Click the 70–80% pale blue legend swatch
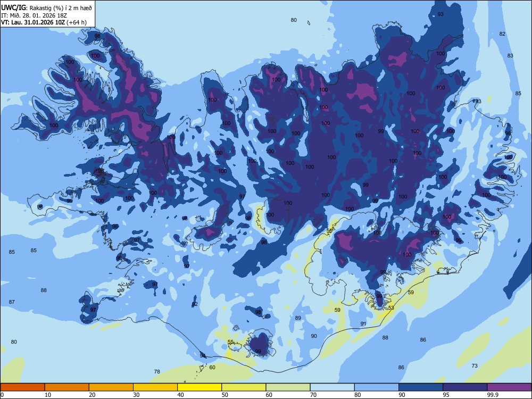Viewport: 532px width, 399px height. pyautogui.click(x=332, y=387)
